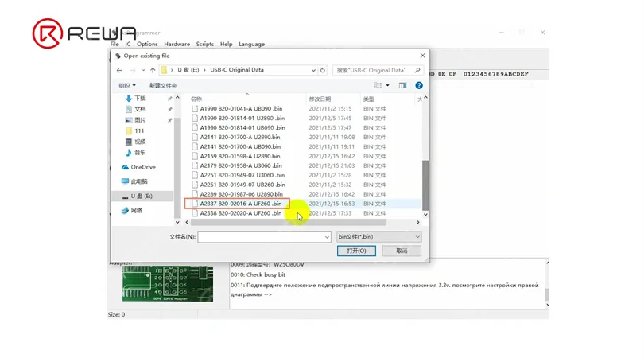Click the file list horizontal scrollbar

pos(289,222)
